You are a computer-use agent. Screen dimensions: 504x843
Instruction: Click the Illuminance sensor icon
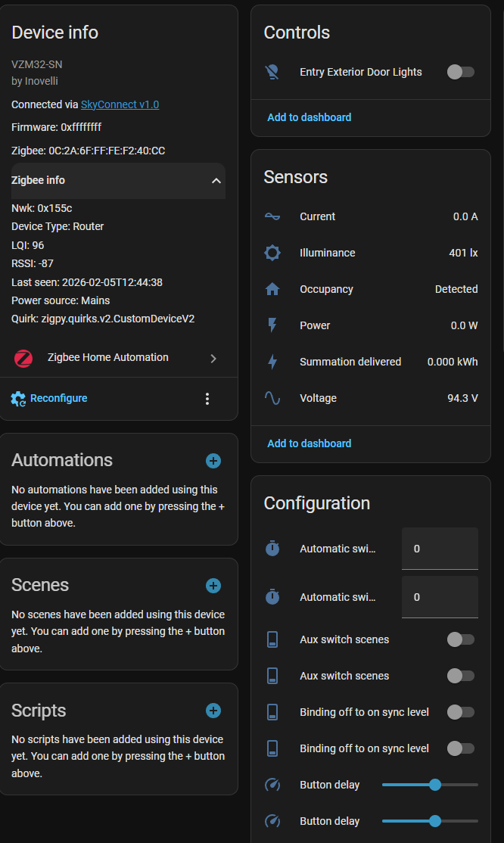(272, 253)
